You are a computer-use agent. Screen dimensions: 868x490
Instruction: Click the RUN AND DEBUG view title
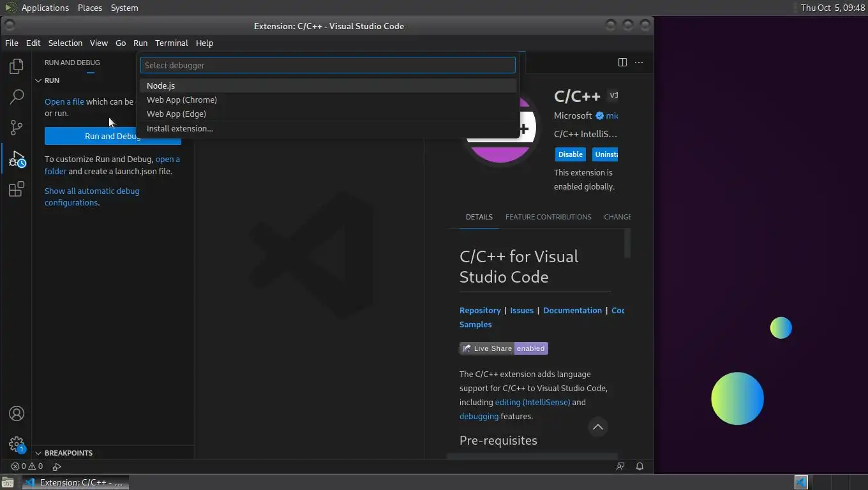click(x=72, y=63)
